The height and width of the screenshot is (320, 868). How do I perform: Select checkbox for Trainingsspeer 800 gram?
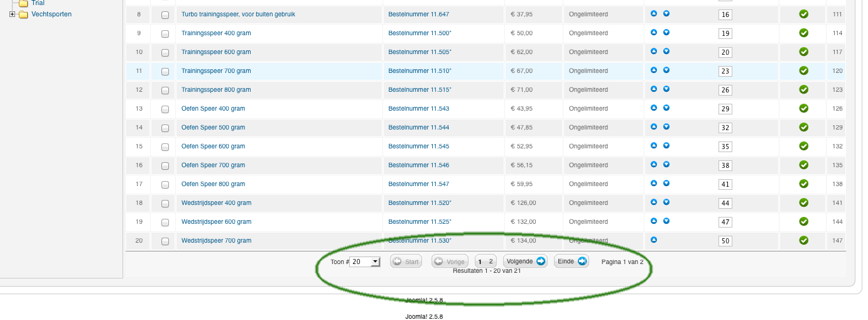(x=165, y=90)
